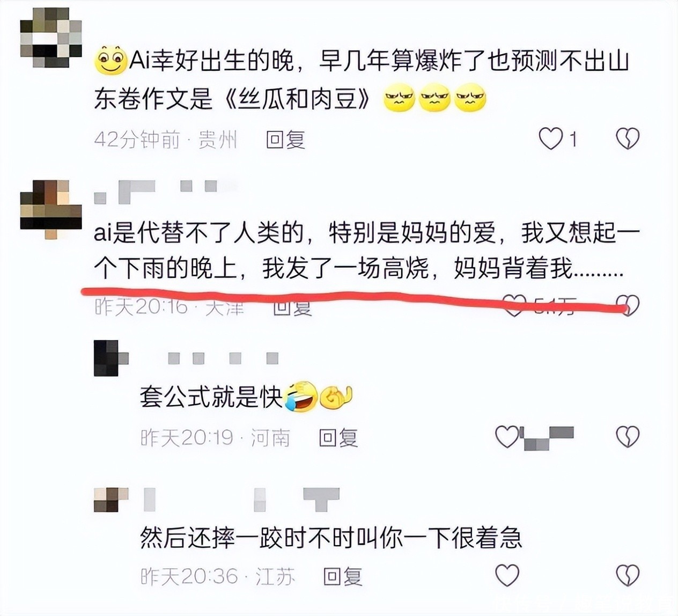Viewport: 678px width, 616px height.
Task: Open the username above 然后还摔一跤 reply
Action: point(241,499)
